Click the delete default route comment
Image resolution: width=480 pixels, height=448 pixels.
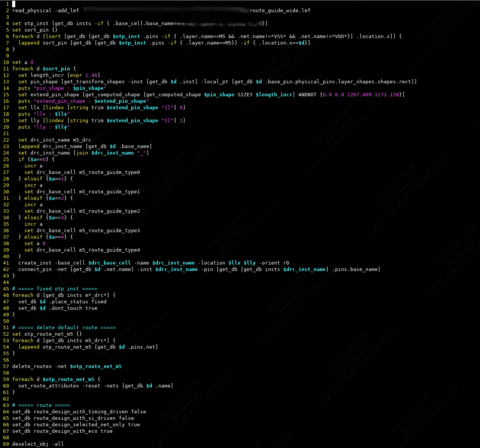pyautogui.click(x=64, y=327)
